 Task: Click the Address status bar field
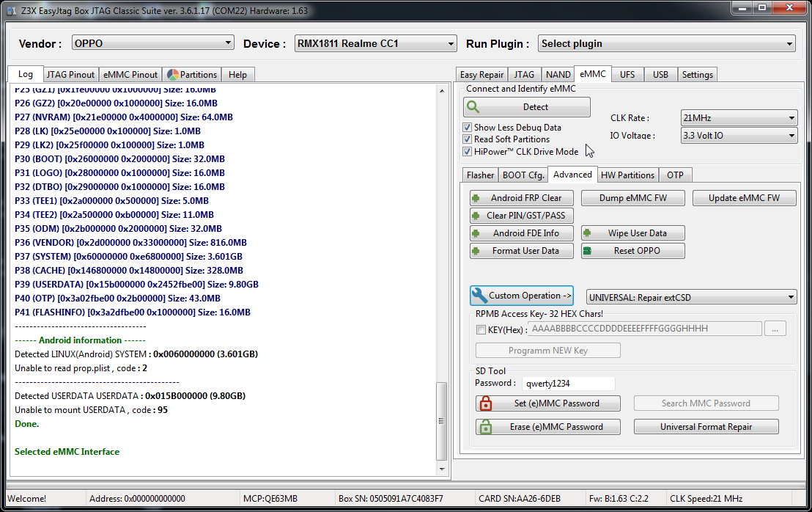137,499
